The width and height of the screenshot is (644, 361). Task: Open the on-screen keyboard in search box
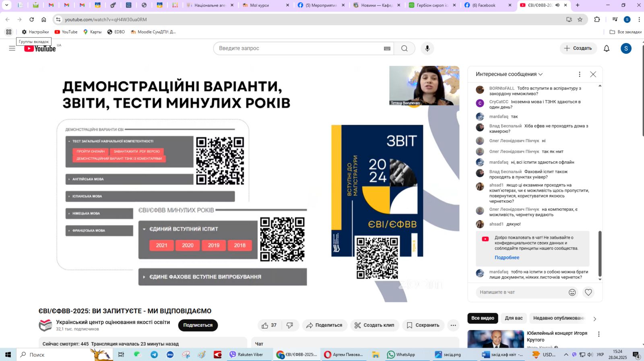coord(387,49)
